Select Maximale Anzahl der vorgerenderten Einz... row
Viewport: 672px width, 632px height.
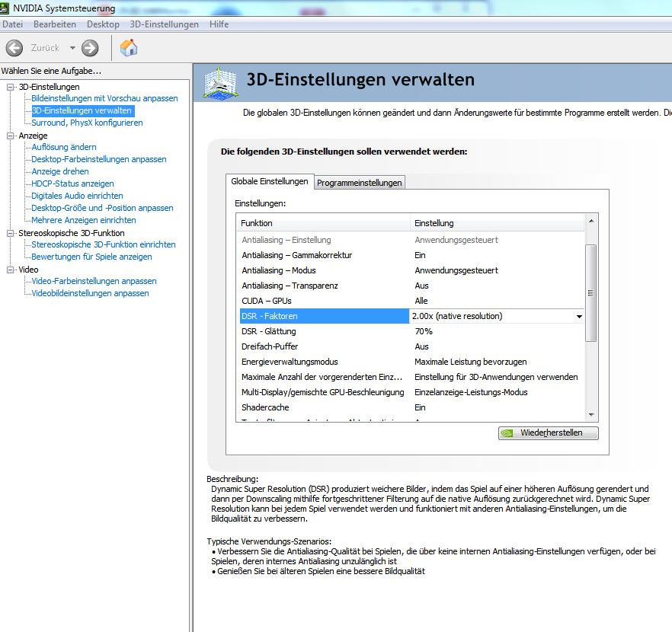coord(411,377)
